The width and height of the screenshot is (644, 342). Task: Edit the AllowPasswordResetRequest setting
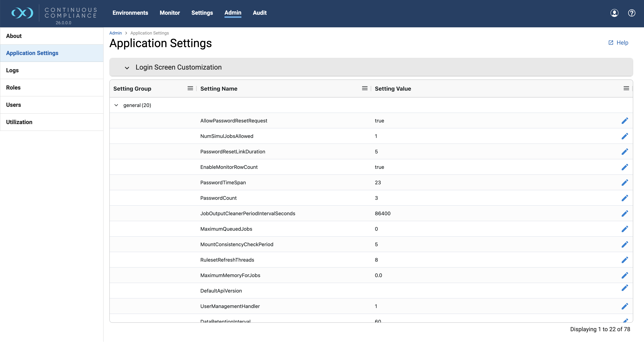625,121
